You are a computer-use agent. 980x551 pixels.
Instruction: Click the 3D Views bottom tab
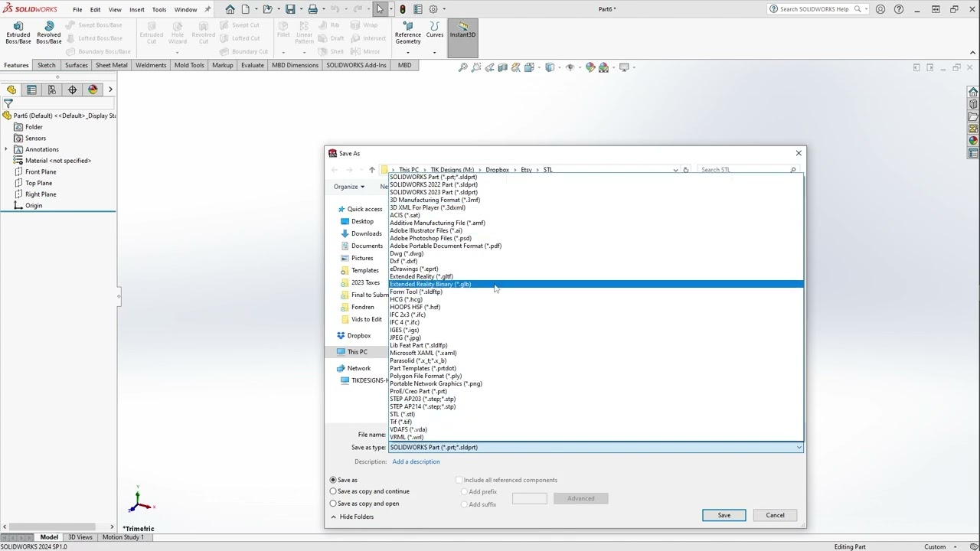(80, 537)
